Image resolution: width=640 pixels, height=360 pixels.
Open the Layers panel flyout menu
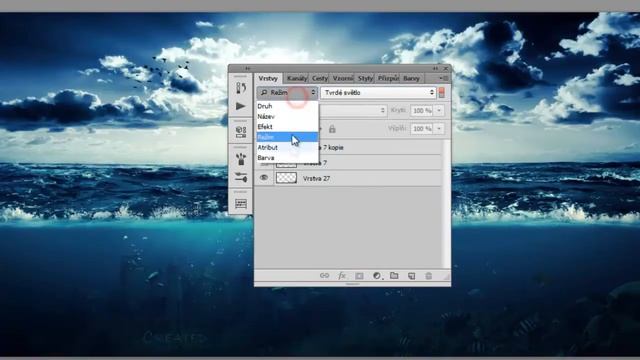444,78
